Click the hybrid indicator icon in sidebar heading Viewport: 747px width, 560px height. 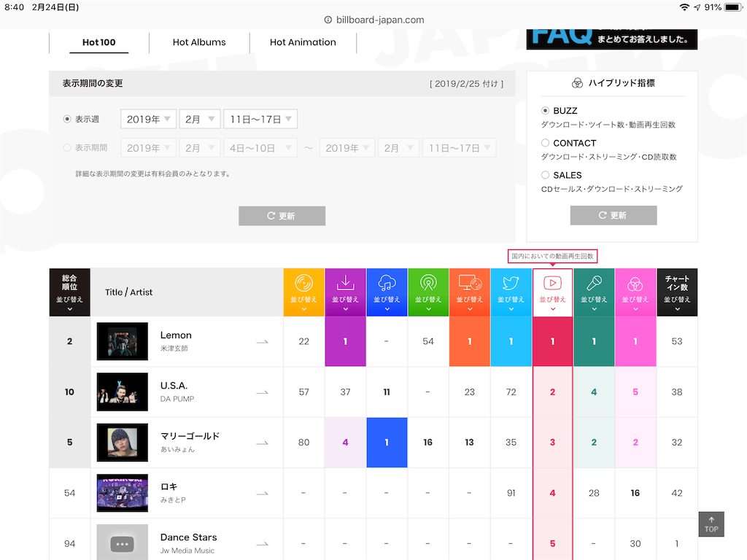pyautogui.click(x=577, y=83)
